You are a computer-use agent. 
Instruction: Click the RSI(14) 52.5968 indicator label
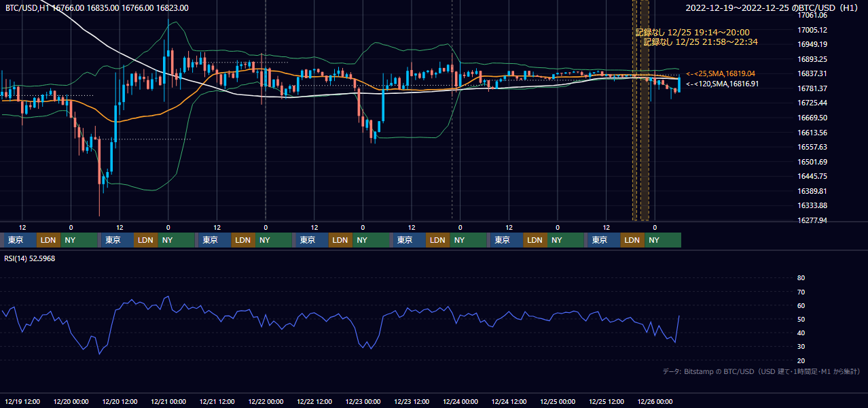tap(31, 258)
